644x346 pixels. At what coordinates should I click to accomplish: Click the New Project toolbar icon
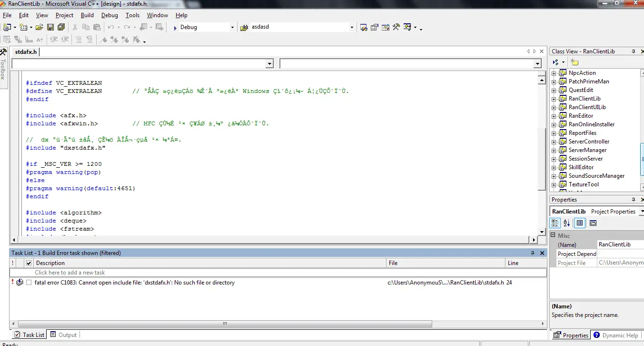(7, 27)
